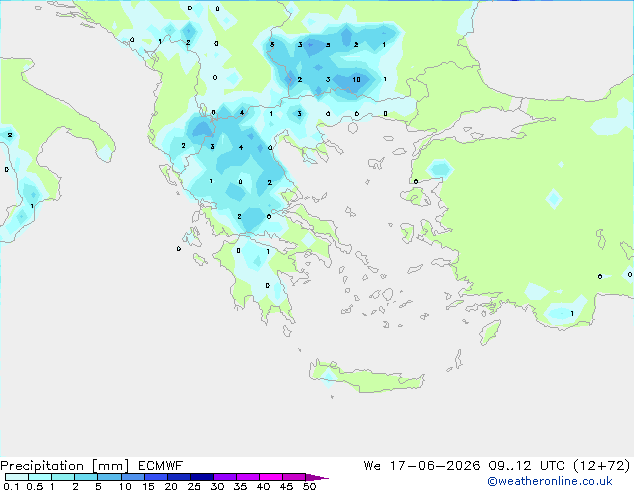Click the legend label '45'
This screenshot has height=490, width=634.
coord(286,486)
